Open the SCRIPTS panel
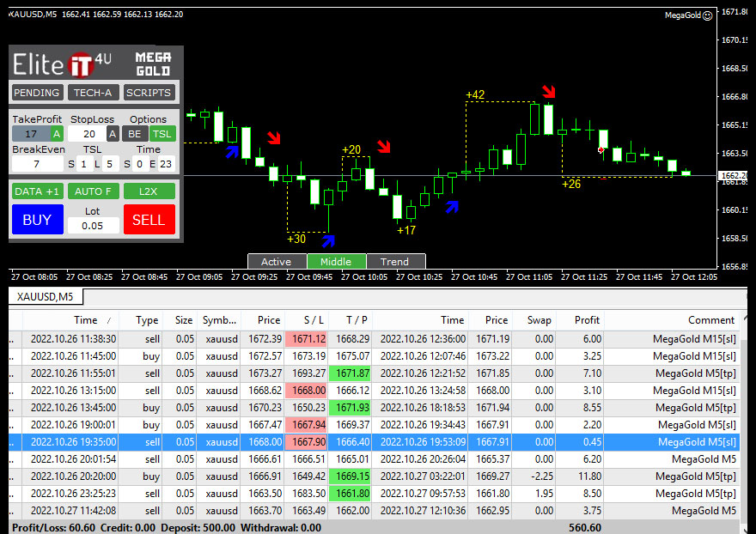756x534 pixels. [149, 93]
